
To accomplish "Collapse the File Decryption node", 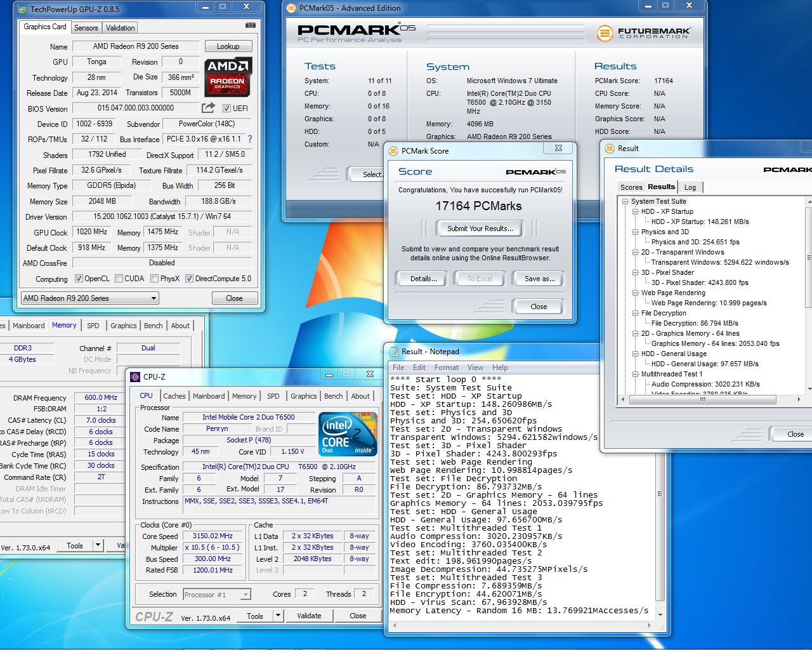I will 635,313.
